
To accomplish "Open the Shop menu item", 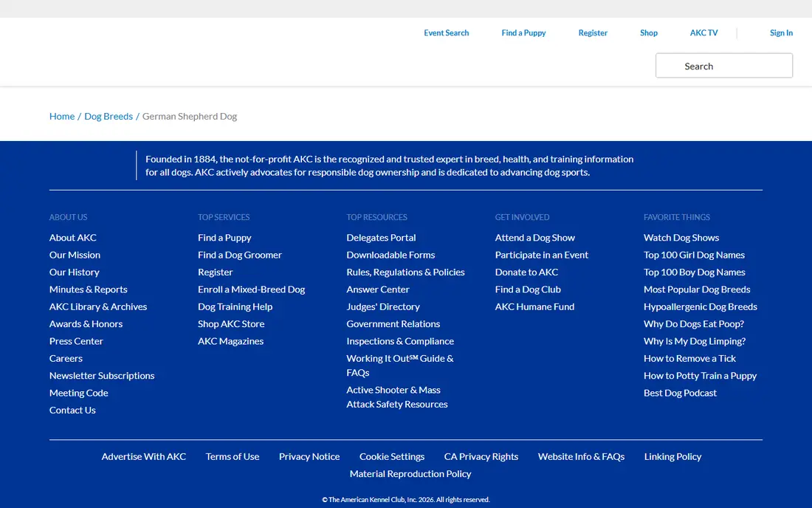I will (x=648, y=32).
